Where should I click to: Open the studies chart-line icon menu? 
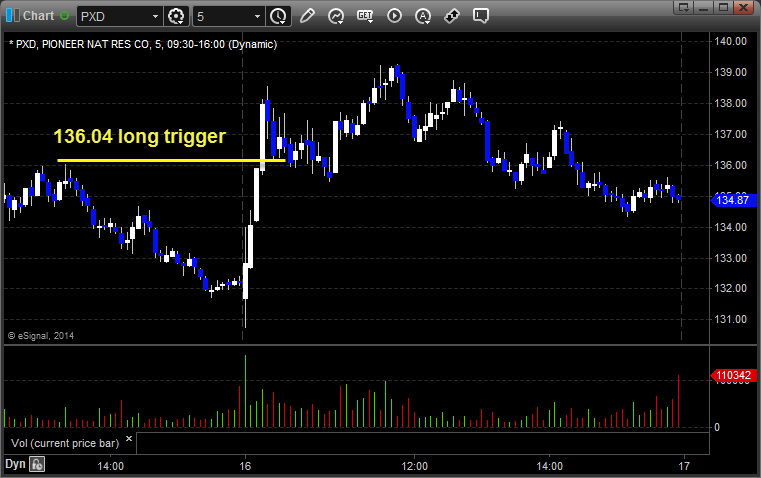pos(336,16)
